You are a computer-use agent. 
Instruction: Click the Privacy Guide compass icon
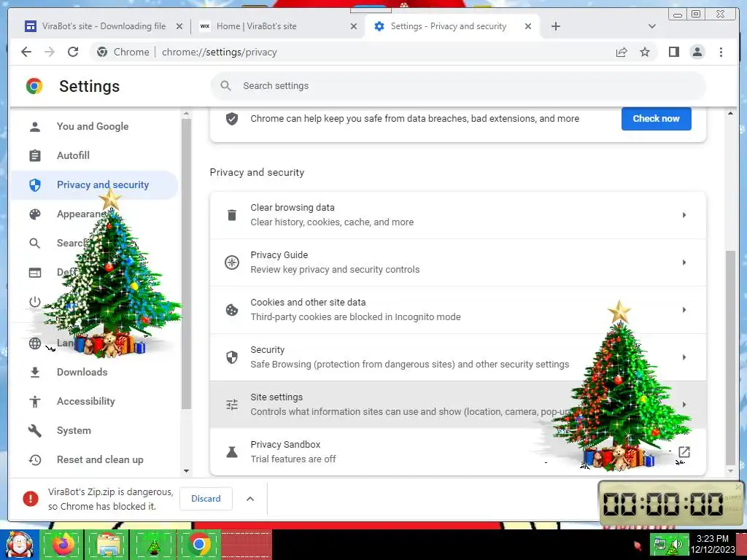tap(232, 262)
